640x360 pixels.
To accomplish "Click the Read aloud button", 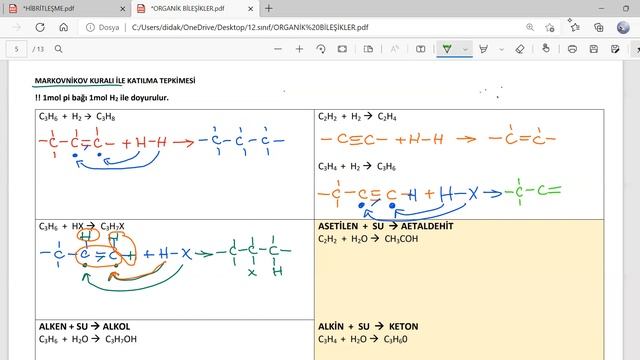I will (x=394, y=49).
